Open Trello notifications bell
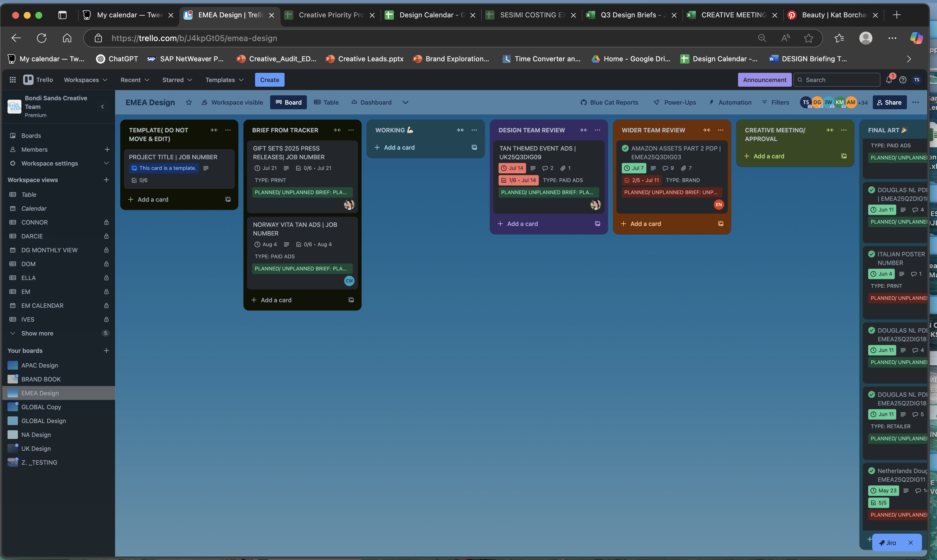Image resolution: width=937 pixels, height=560 pixels. pyautogui.click(x=889, y=80)
